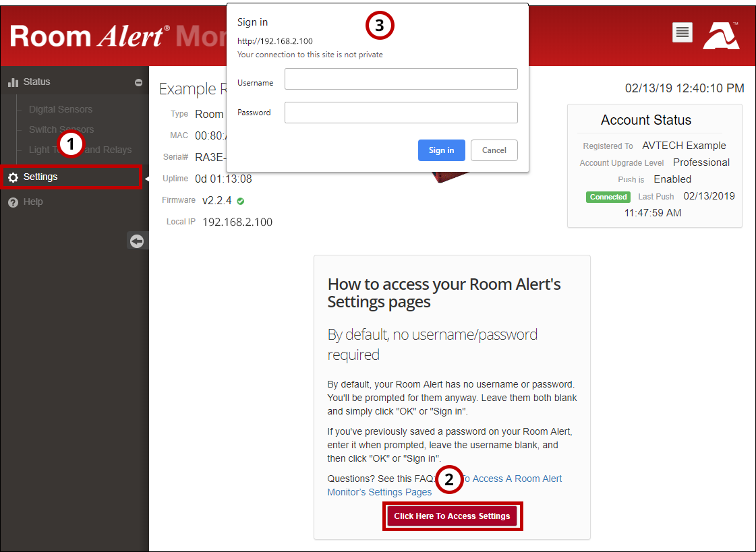This screenshot has width=756, height=552.
Task: Click the green checkmark next to firmware v2.2.4
Action: pyautogui.click(x=240, y=200)
